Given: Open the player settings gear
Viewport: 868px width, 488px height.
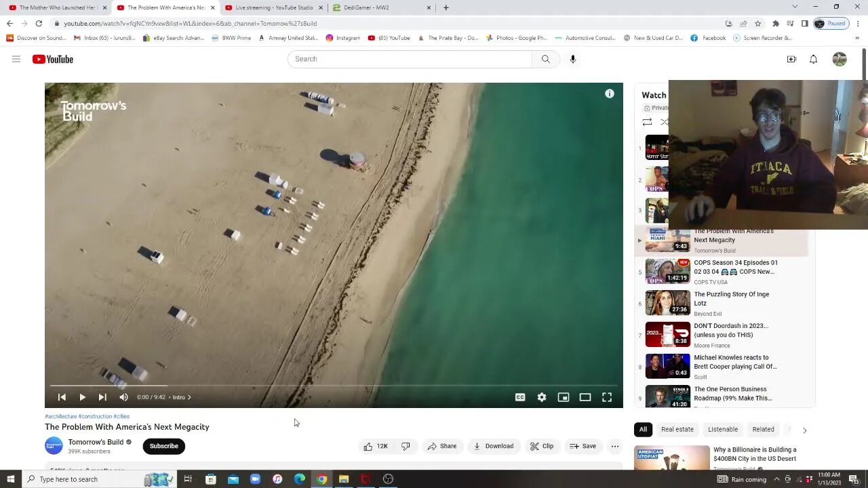Looking at the screenshot, I should (542, 397).
